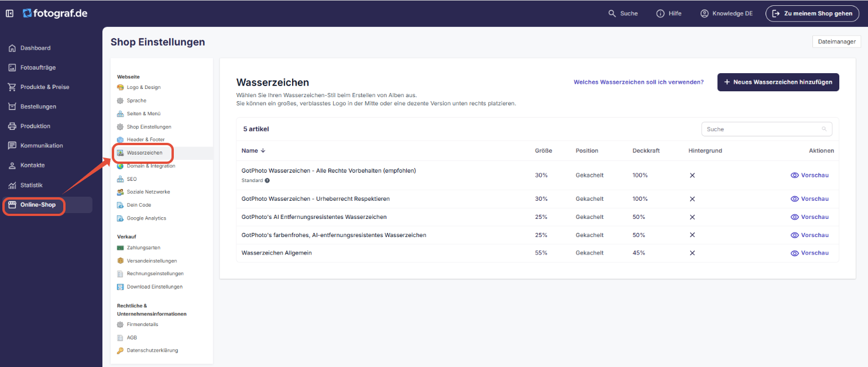The image size is (868, 367).
Task: Select Online-Shop in the sidebar
Action: click(47, 205)
